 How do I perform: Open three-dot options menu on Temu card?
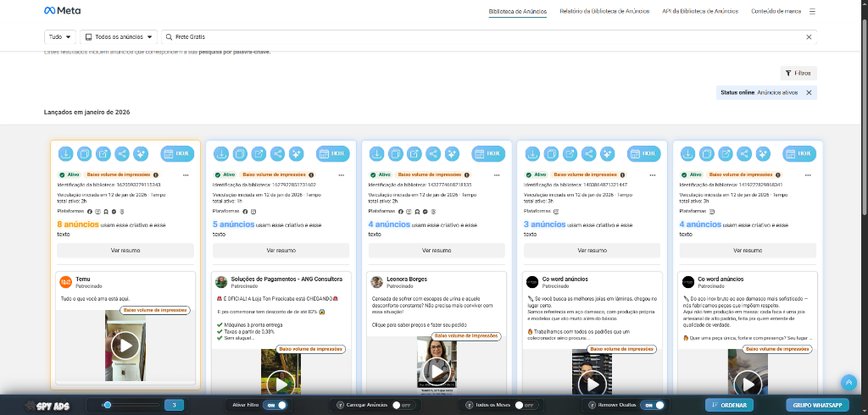tap(185, 174)
